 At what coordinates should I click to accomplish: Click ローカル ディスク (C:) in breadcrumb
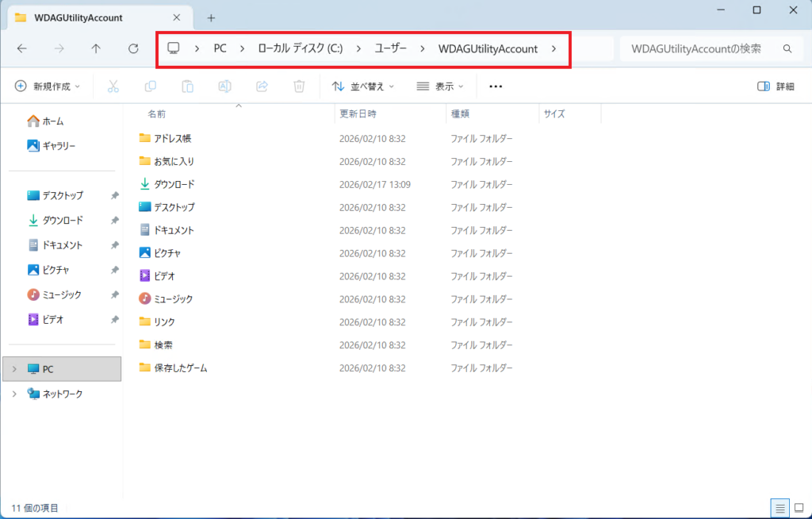(300, 48)
